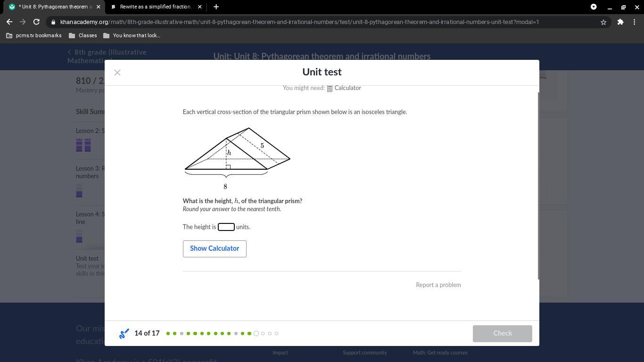
Task: Click the last empty progress circle
Action: (x=276, y=334)
